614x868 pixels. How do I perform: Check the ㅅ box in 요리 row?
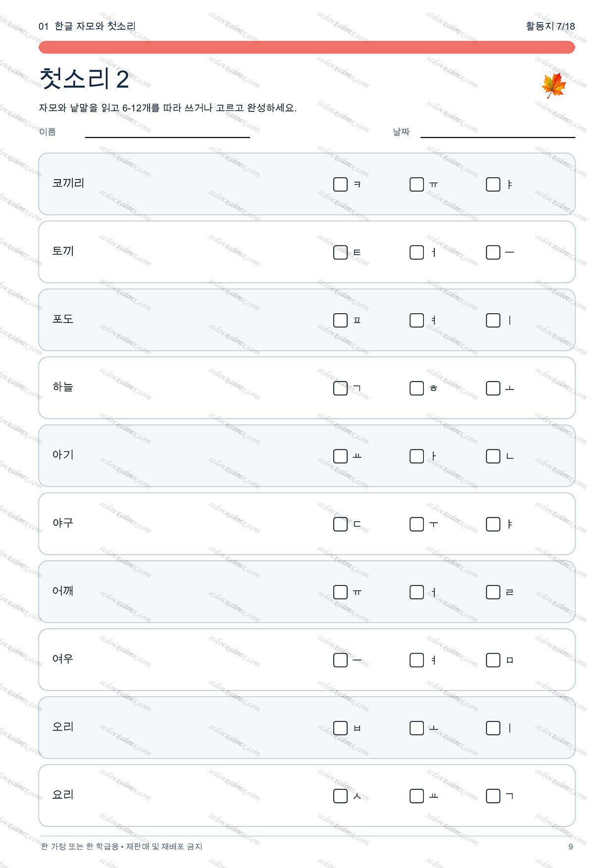[340, 796]
